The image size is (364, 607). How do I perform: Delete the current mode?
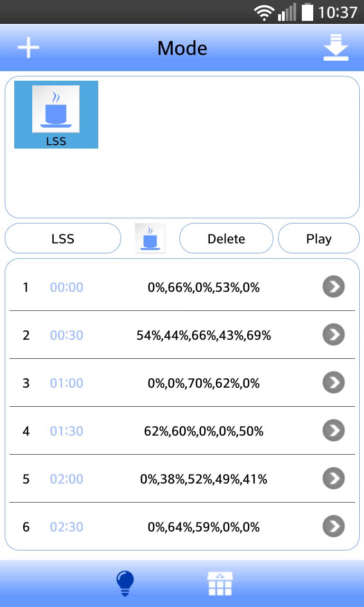pos(226,238)
